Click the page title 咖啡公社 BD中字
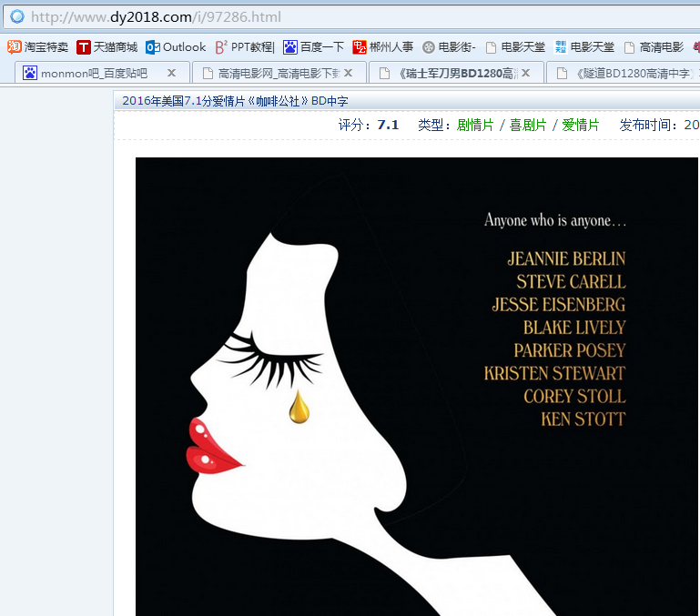This screenshot has height=616, width=700. click(x=235, y=101)
